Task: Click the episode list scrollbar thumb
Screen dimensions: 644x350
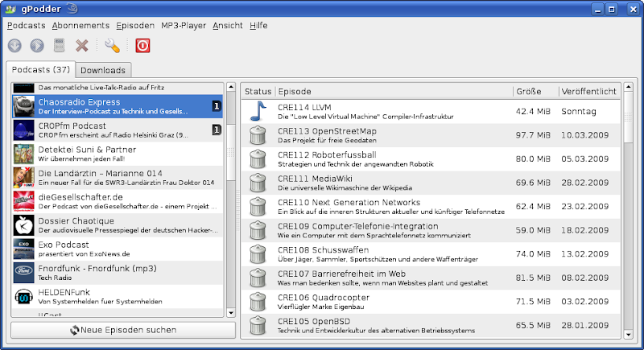Action: (628, 117)
